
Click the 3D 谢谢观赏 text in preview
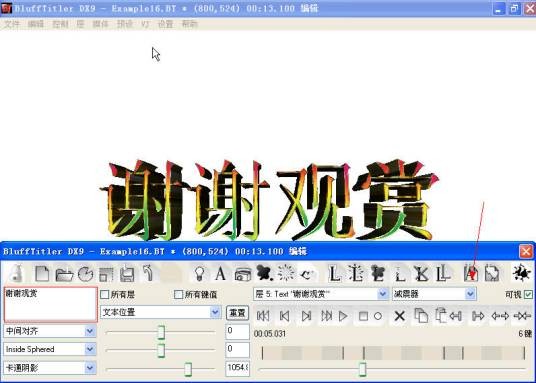tap(269, 200)
